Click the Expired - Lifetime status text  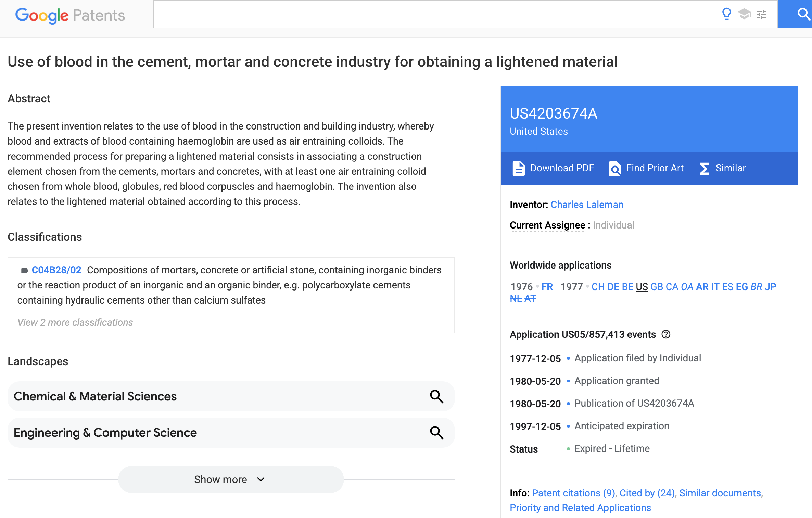coord(612,449)
